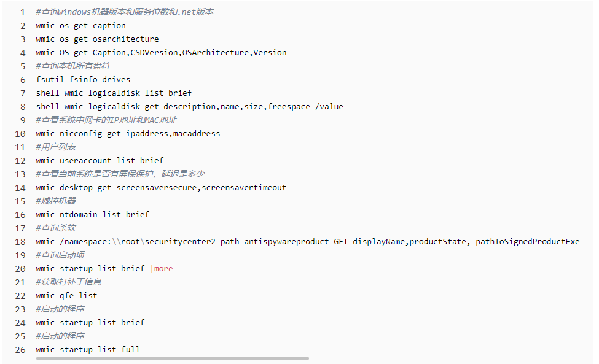
Task: Click line number 1 in the gutter
Action: 23,12
